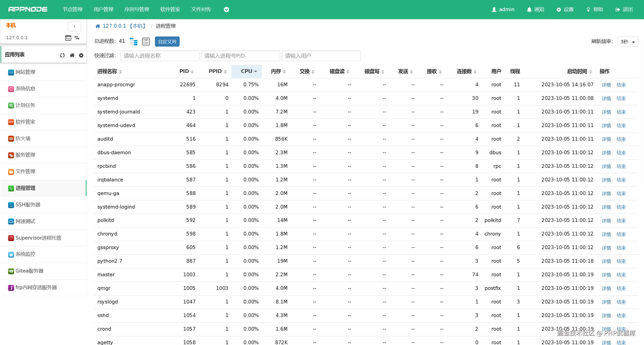Collapse the sidebar with chevron button
Image resolution: width=644 pixels, height=345 pixels.
[x=74, y=26]
